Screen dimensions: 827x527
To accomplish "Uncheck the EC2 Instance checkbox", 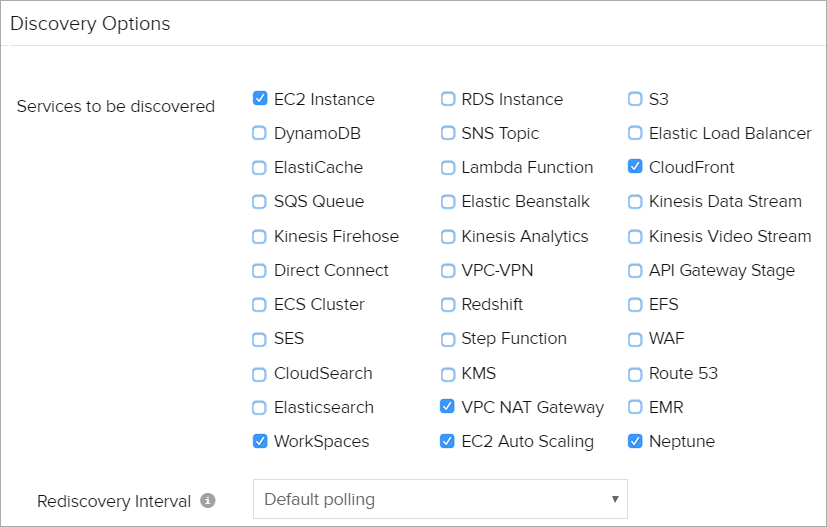I will tap(260, 99).
